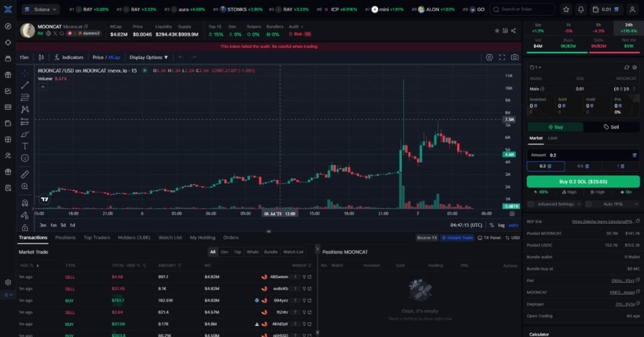
Task: Open the Solana network dropdown
Action: click(x=41, y=9)
